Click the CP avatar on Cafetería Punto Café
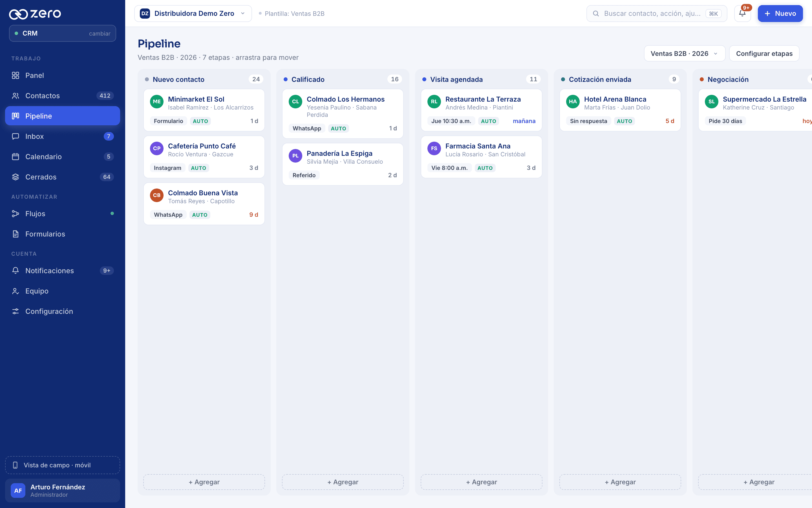Viewport: 812px width, 508px height. [157, 148]
